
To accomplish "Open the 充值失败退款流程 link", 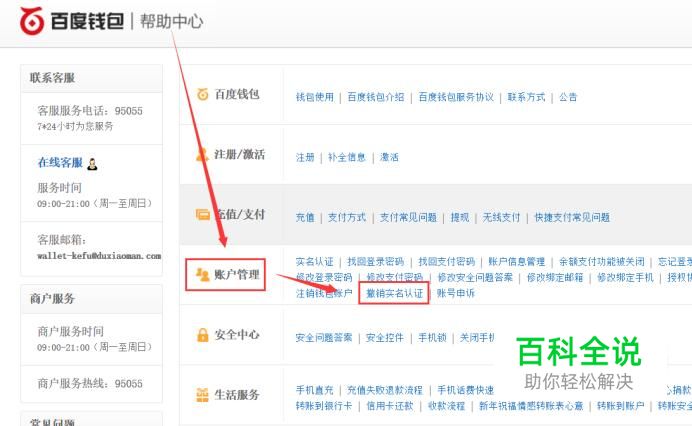I will coord(385,390).
